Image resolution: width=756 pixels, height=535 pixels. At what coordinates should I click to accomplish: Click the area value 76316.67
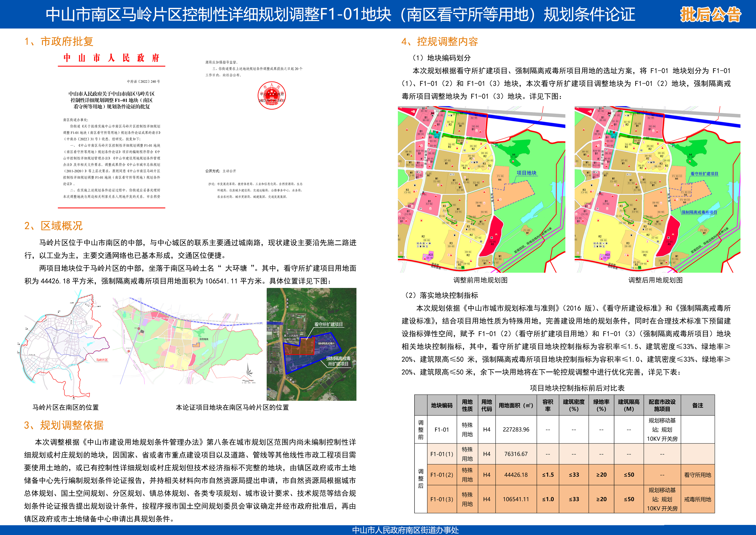[x=516, y=454]
